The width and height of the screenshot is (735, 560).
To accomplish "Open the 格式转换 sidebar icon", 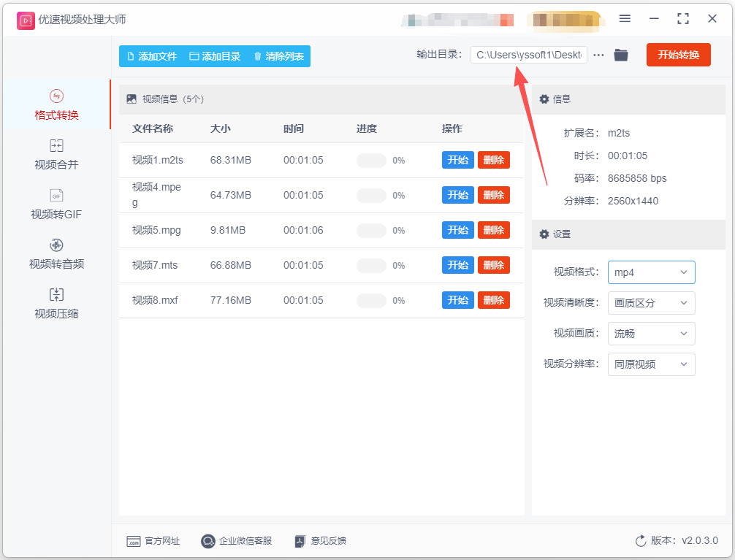I will click(56, 96).
